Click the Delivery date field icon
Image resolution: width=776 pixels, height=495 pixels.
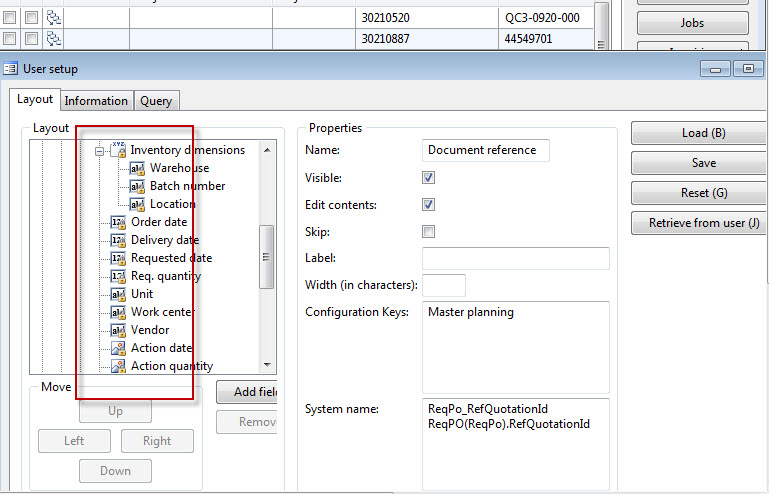tap(118, 240)
